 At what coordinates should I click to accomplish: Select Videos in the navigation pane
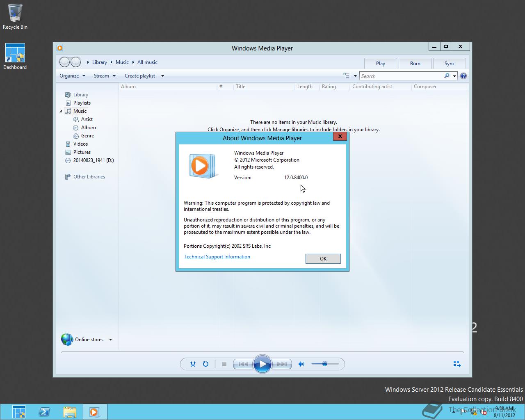(80, 144)
